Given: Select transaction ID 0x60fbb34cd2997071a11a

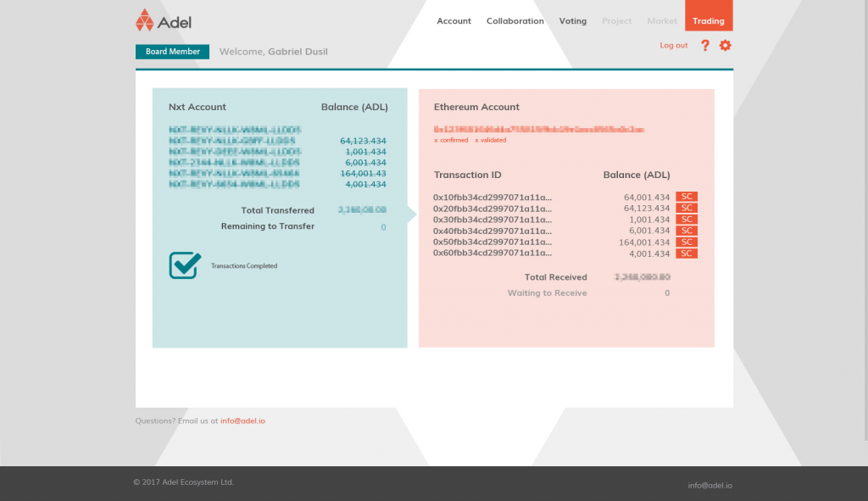Looking at the screenshot, I should click(492, 253).
